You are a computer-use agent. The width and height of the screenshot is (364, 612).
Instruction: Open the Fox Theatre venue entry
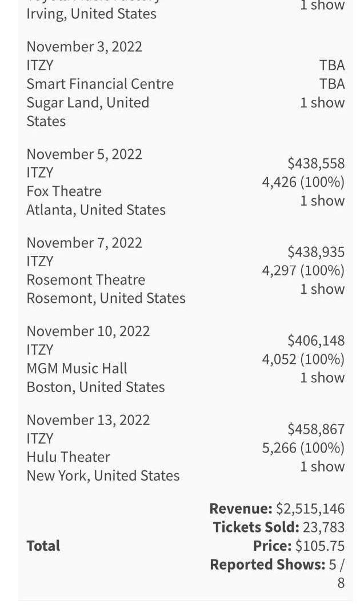pyautogui.click(x=64, y=191)
